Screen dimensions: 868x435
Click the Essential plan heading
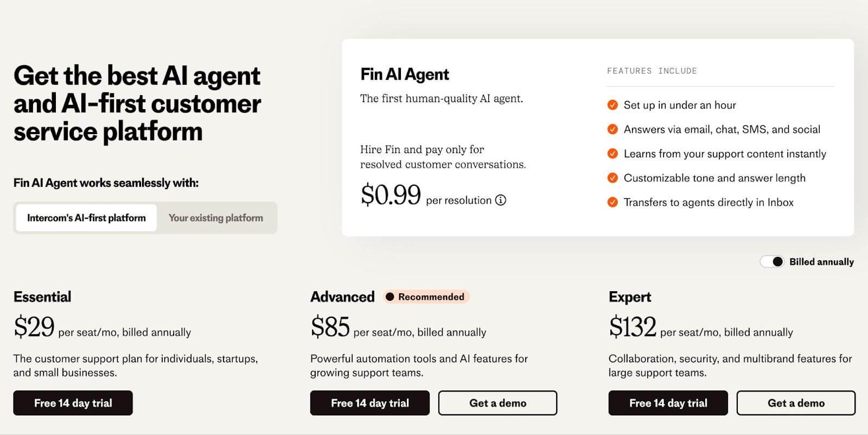coord(42,297)
